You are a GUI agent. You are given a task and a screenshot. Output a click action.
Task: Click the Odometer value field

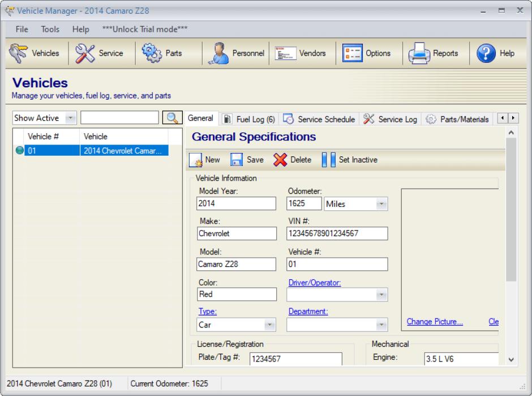point(304,203)
